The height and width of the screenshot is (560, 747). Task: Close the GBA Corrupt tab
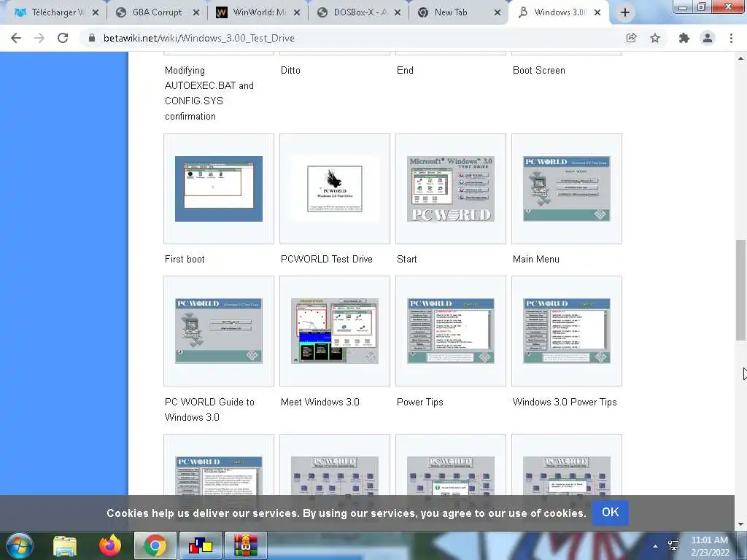point(196,13)
